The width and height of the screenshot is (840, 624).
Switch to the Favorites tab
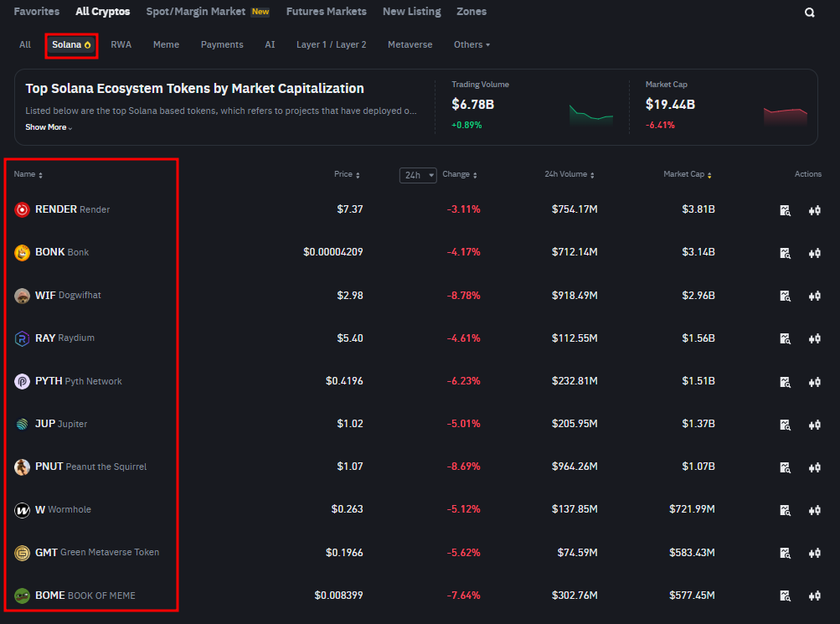(x=36, y=11)
